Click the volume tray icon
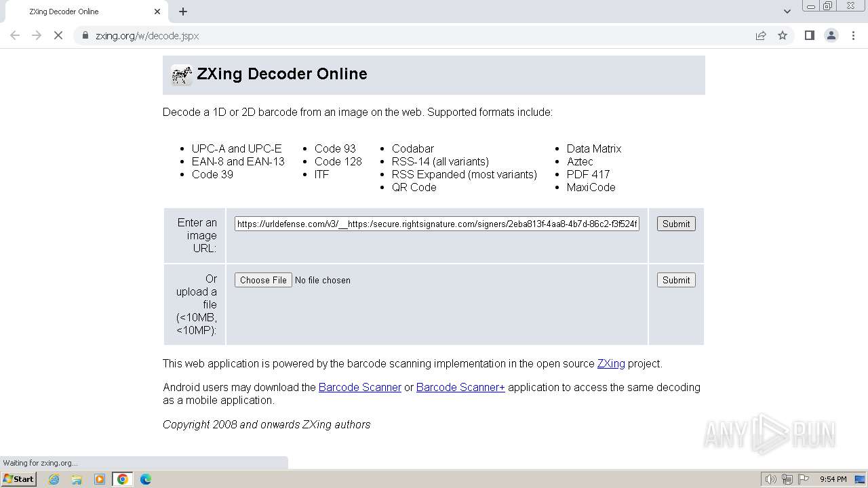868x488 pixels. pyautogui.click(x=770, y=479)
